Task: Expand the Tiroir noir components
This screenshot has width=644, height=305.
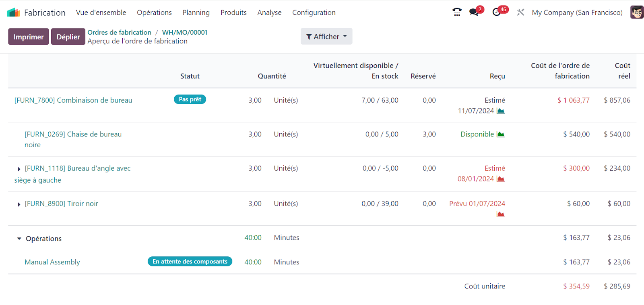Action: 19,204
